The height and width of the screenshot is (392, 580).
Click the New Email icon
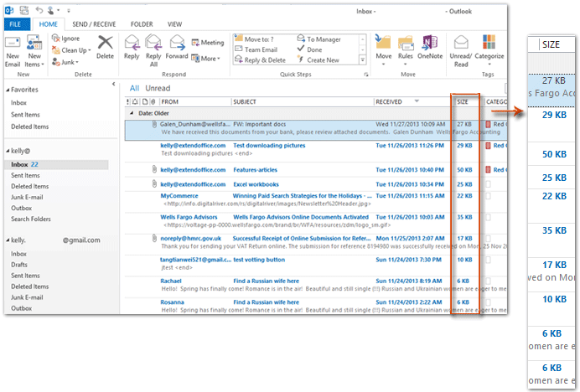pyautogui.click(x=13, y=44)
